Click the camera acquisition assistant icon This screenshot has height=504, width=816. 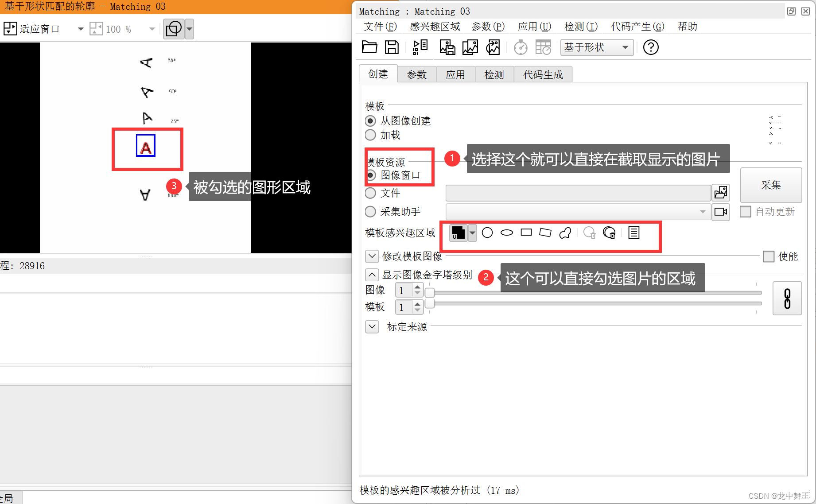click(x=721, y=212)
